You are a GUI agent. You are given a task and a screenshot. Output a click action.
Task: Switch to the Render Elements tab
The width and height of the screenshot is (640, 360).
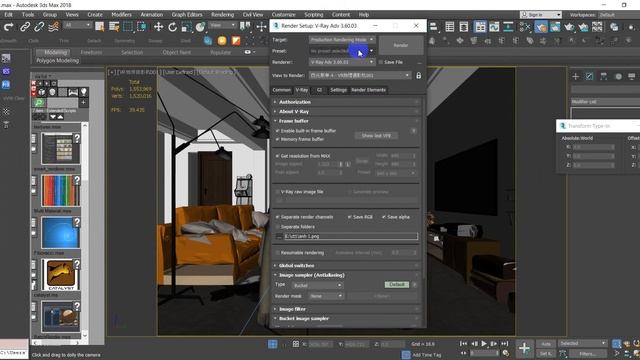(369, 90)
